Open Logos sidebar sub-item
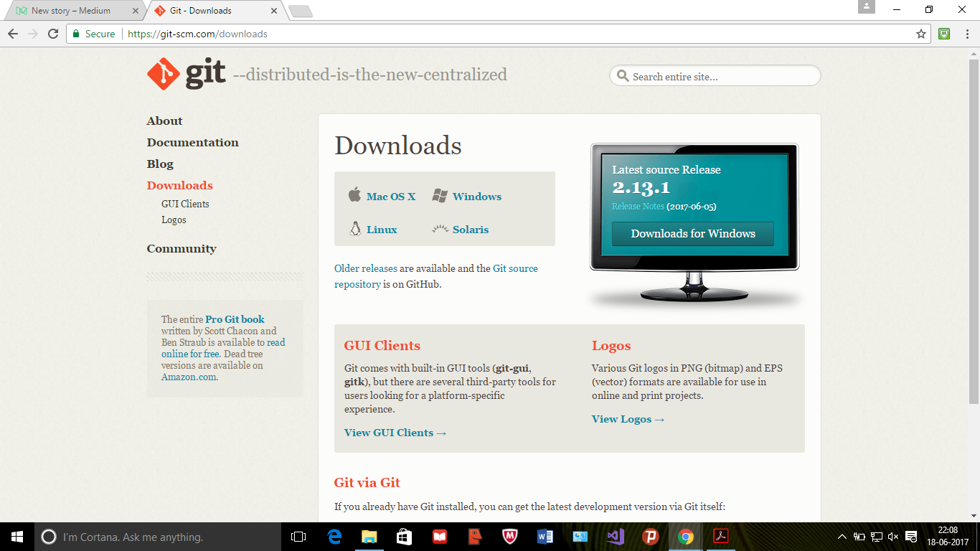This screenshot has width=980, height=551. pyautogui.click(x=174, y=220)
